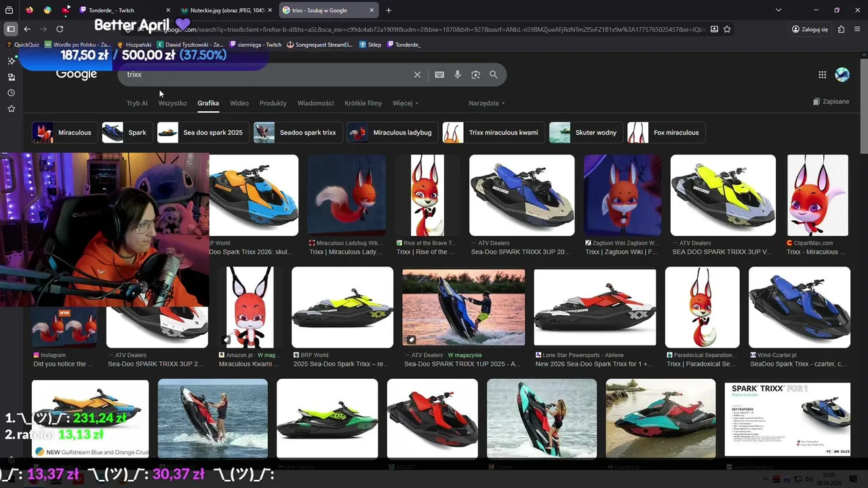Image resolution: width=868 pixels, height=488 pixels.
Task: Close the Noteckie.jpg tab
Action: pos(270,10)
